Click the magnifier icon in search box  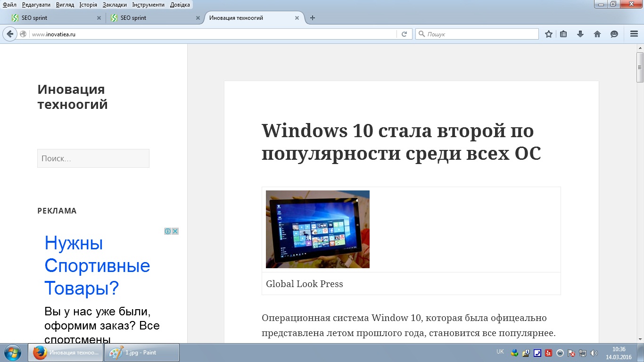coord(421,34)
